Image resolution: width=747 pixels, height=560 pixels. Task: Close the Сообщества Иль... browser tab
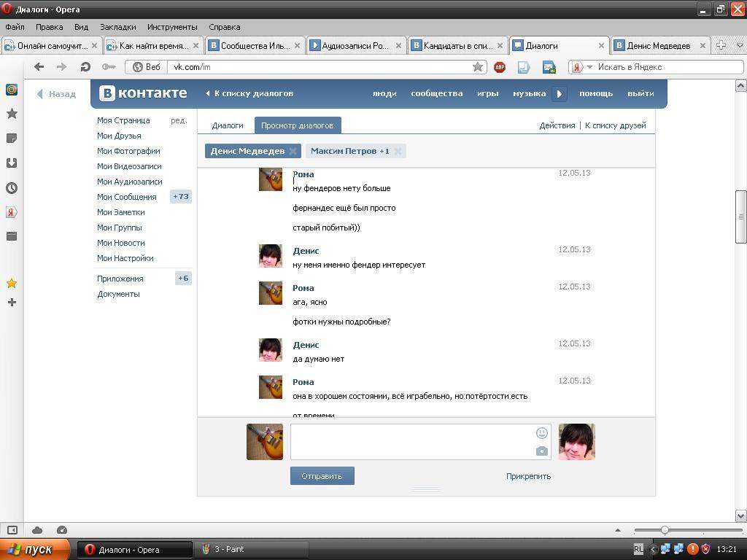pyautogui.click(x=297, y=46)
